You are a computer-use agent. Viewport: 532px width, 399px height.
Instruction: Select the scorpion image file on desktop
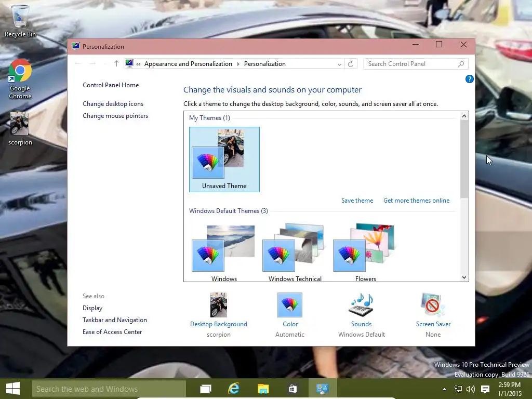pos(20,128)
